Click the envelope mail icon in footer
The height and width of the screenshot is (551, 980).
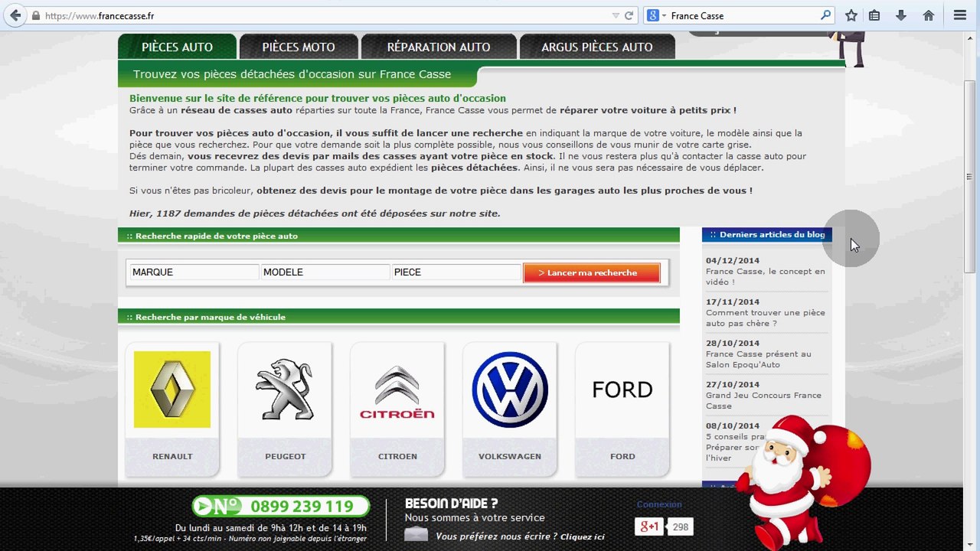416,533
